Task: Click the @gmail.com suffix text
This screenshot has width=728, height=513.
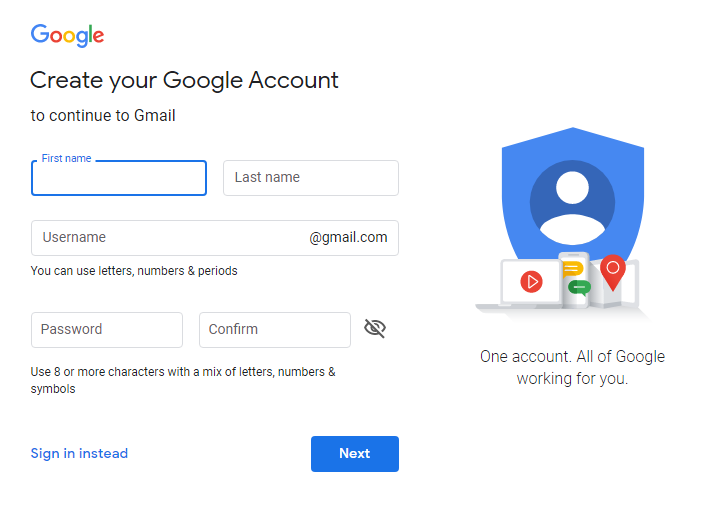Action: click(348, 238)
